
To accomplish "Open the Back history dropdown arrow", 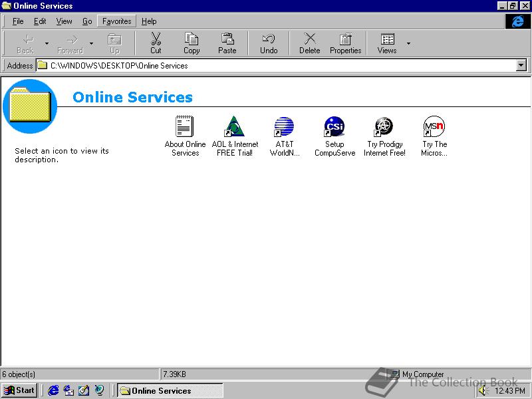I will coord(47,43).
